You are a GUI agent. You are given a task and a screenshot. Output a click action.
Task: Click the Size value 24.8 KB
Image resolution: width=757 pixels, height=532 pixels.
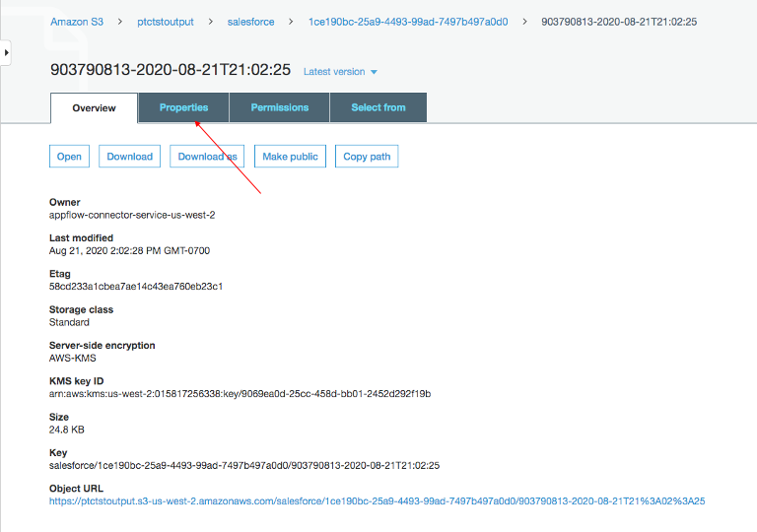tap(67, 430)
